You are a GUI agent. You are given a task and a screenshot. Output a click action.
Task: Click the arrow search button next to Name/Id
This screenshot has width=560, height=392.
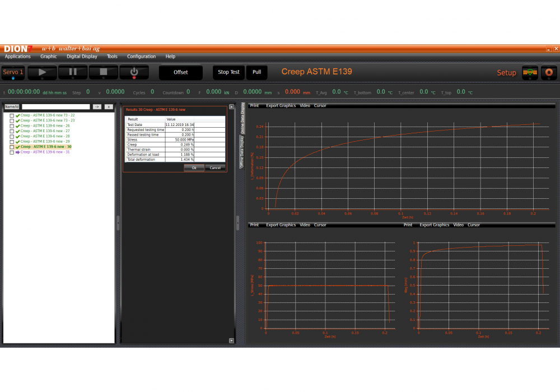click(97, 107)
